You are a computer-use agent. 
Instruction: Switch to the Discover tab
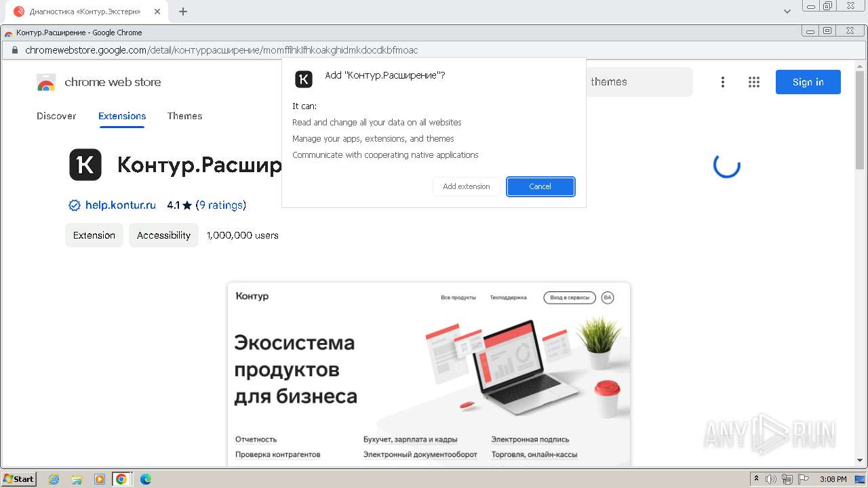click(56, 116)
